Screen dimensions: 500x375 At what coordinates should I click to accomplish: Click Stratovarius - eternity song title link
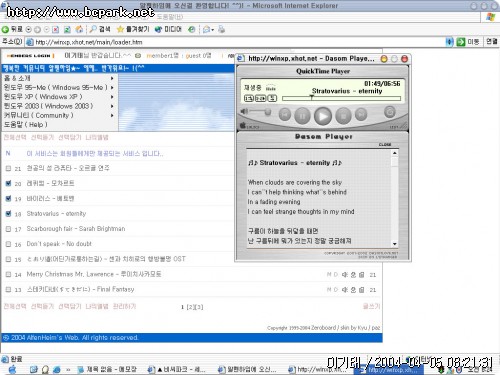coord(56,214)
